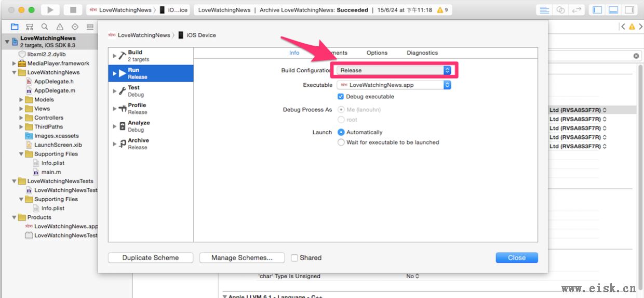
Task: Select the Automatically launch radio button
Action: [341, 132]
